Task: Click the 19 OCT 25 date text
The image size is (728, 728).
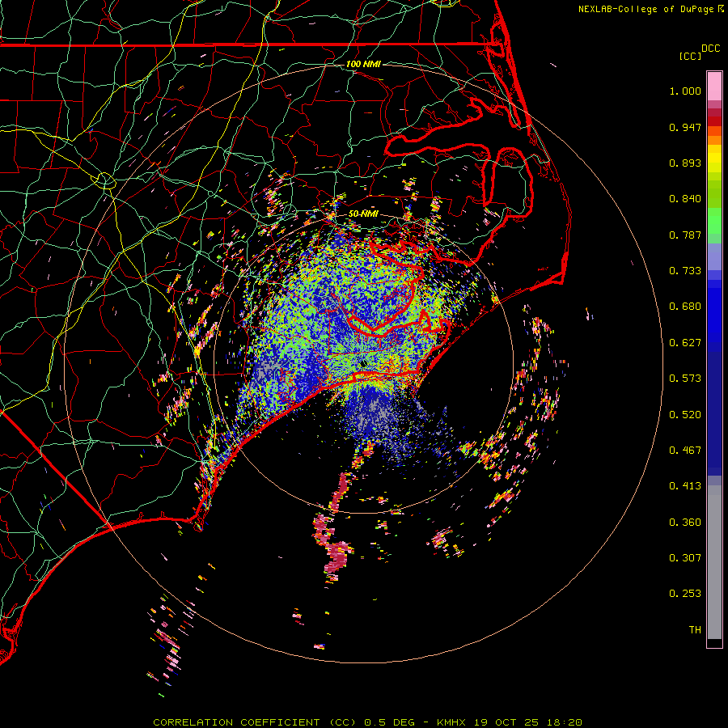Action: tap(506, 722)
